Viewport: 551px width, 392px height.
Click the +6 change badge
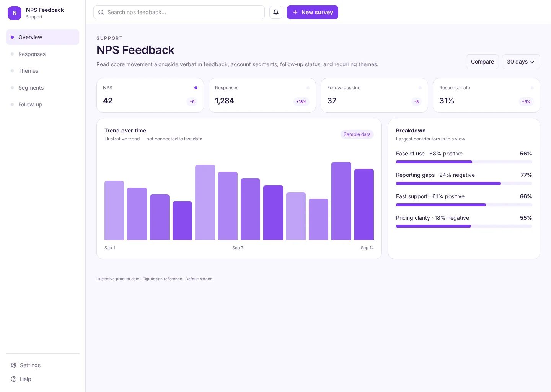coord(192,101)
